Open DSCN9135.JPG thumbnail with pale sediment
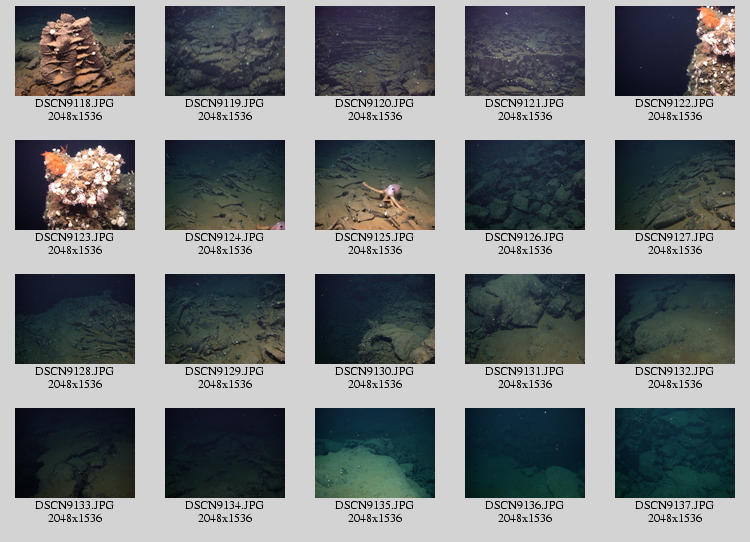Viewport: 750px width, 542px height. coord(375,453)
